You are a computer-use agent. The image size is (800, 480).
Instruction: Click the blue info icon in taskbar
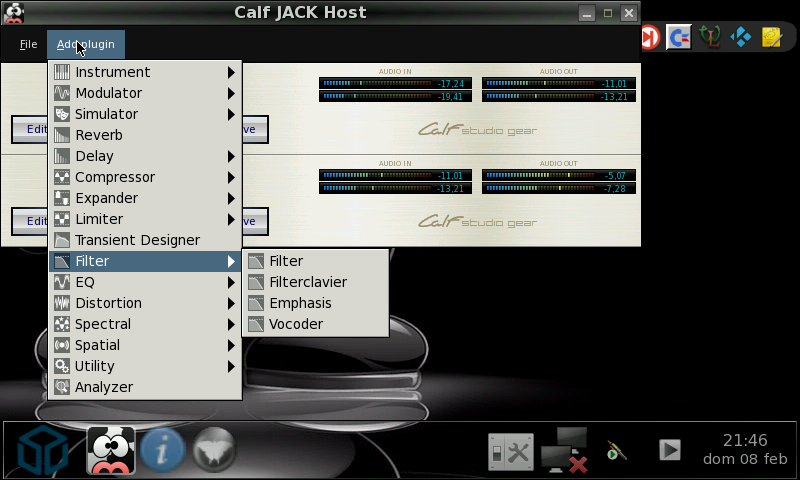(163, 450)
